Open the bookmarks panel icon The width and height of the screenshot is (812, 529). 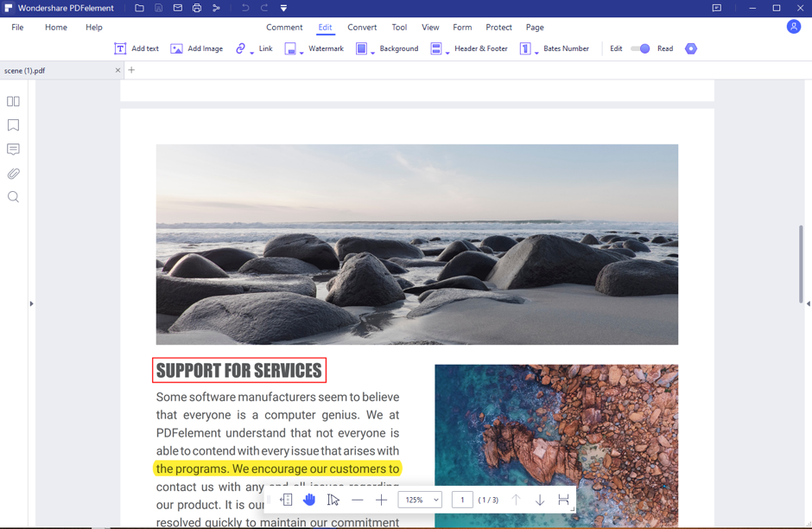pos(13,125)
